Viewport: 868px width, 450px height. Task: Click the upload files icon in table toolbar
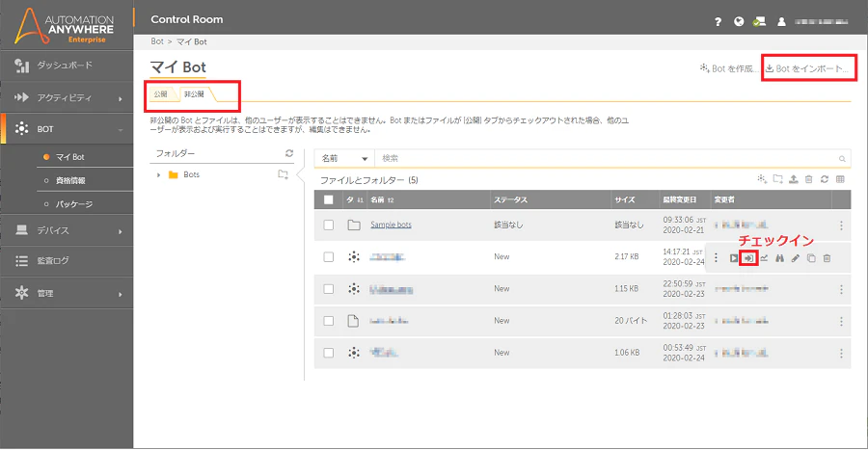click(x=794, y=179)
